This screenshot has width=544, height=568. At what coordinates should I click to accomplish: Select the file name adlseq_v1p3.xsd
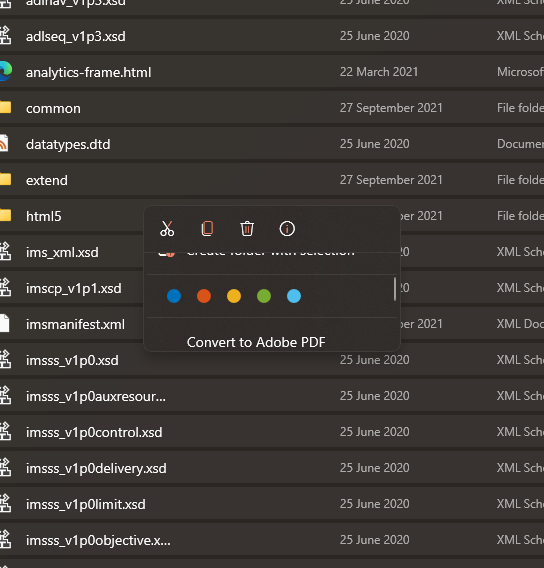(76, 37)
